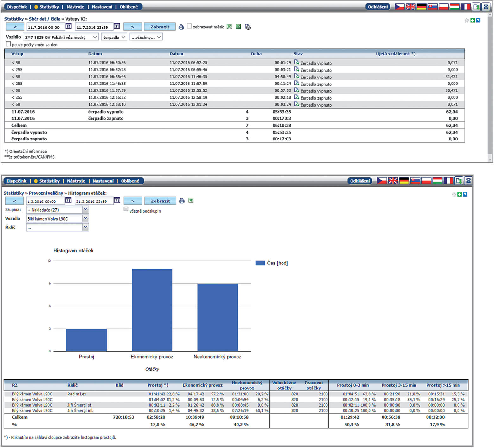Click print icon in Histogram otáček window

(x=182, y=201)
